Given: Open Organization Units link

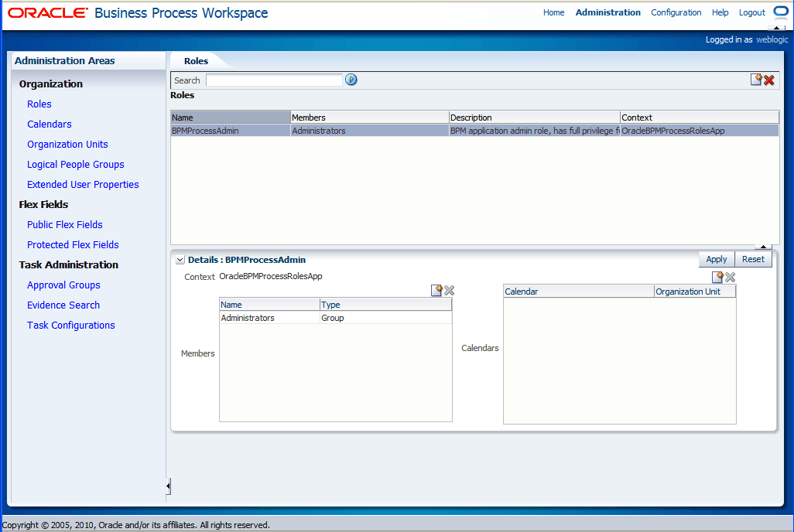Looking at the screenshot, I should point(67,145).
